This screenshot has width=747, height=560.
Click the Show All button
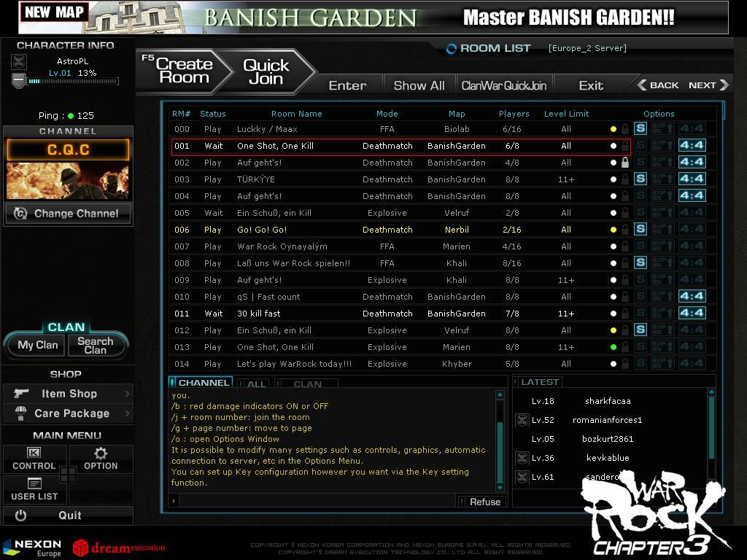point(419,86)
